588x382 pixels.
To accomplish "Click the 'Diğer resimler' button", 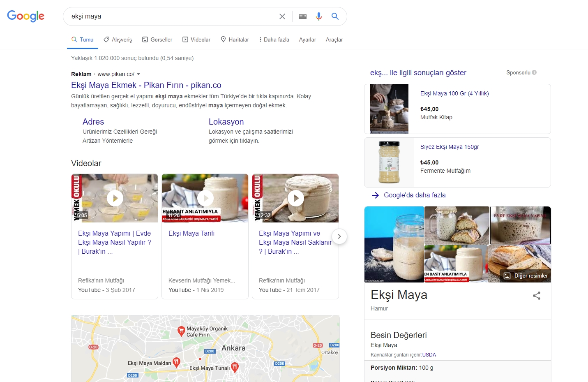I will tap(526, 276).
